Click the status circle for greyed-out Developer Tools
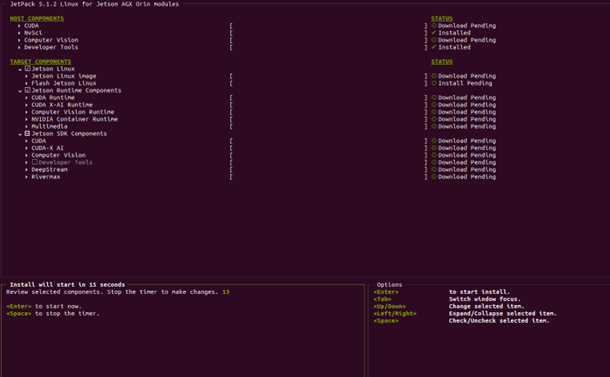Image resolution: width=610 pixels, height=377 pixels. [x=434, y=162]
